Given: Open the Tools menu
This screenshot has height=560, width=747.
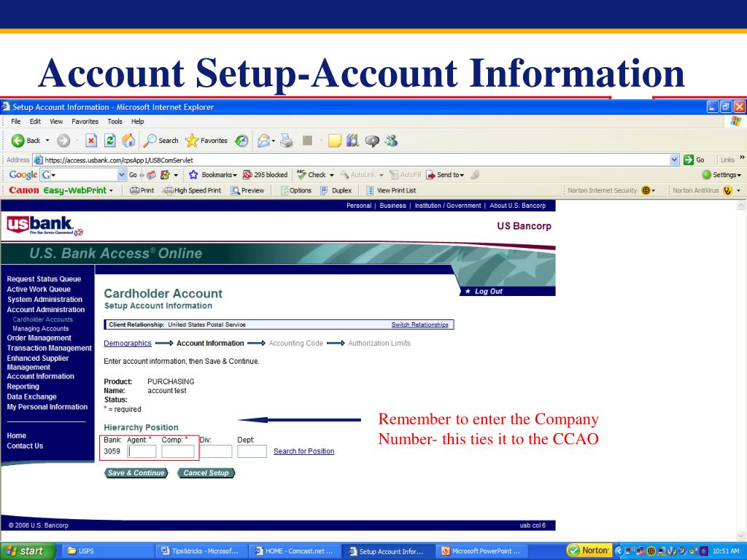Looking at the screenshot, I should [x=115, y=122].
